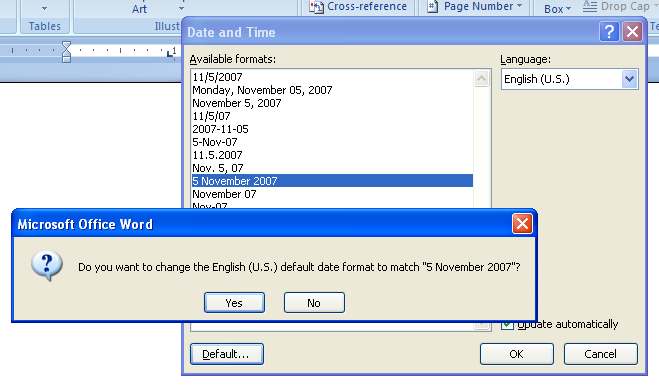Select the 11.5.2007 date format
This screenshot has width=659, height=392.
(x=332, y=155)
